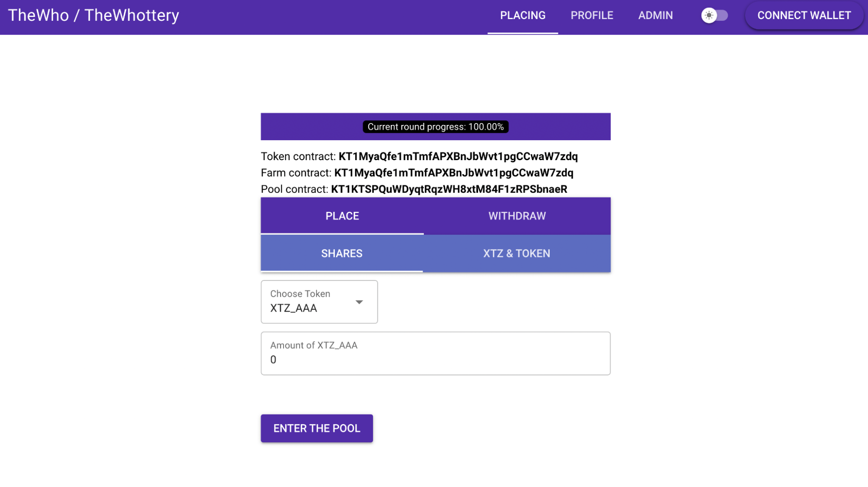The image size is (868, 487).
Task: Click the Enter the Pool button
Action: (317, 428)
